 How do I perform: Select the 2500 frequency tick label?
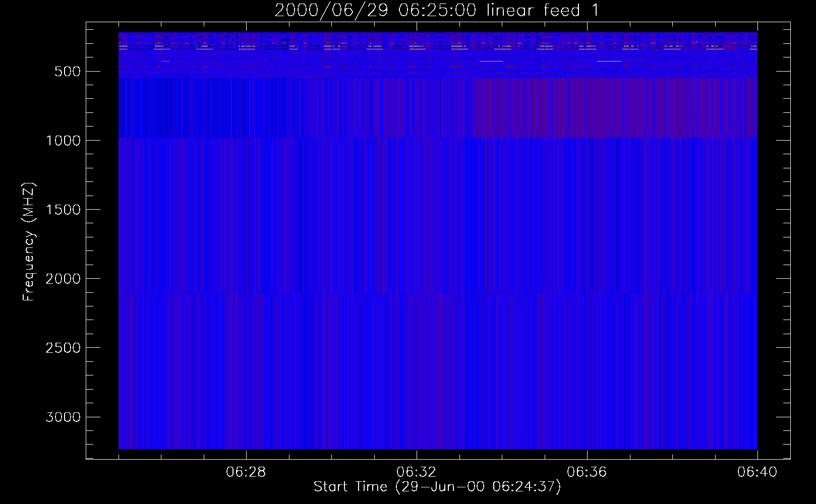coord(63,348)
